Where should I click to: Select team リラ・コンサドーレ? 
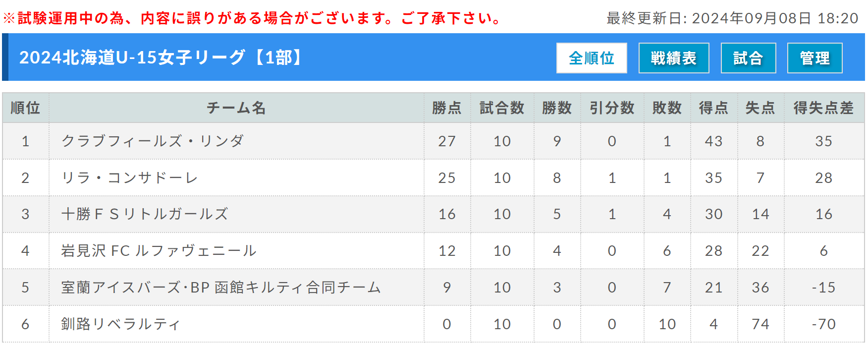[129, 177]
